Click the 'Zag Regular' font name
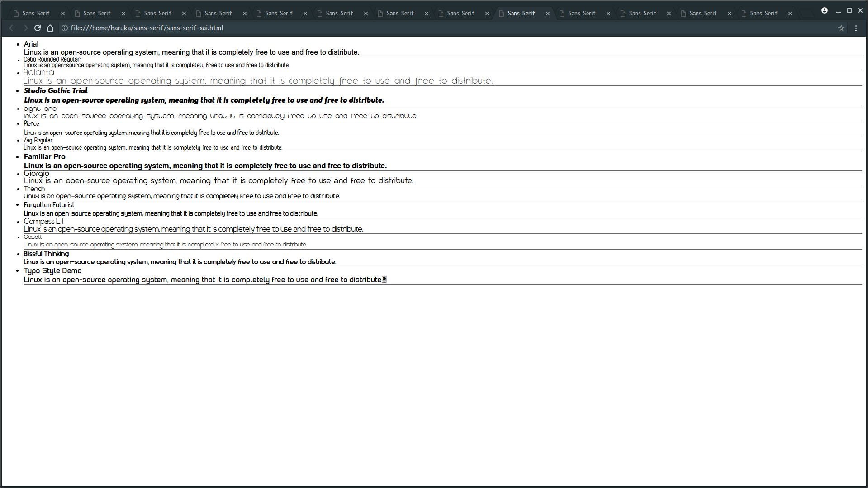Screen dimensions: 868x488 pyautogui.click(x=38, y=140)
